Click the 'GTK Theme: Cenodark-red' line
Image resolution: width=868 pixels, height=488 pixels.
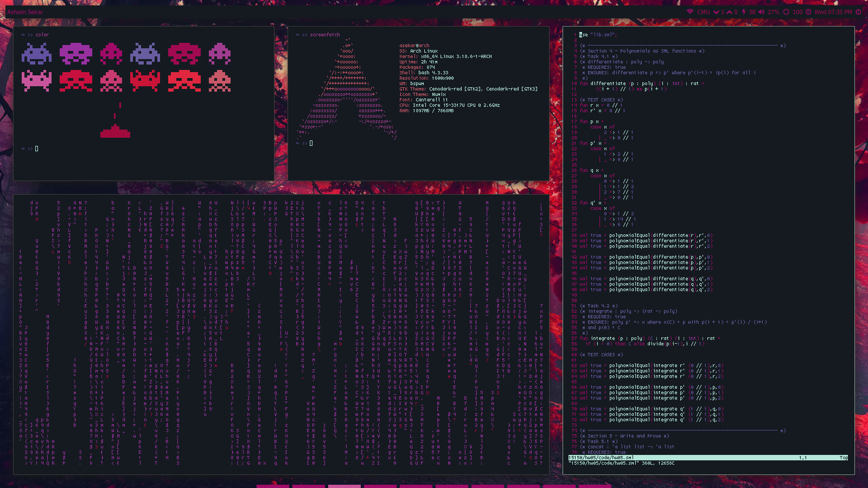coord(468,89)
